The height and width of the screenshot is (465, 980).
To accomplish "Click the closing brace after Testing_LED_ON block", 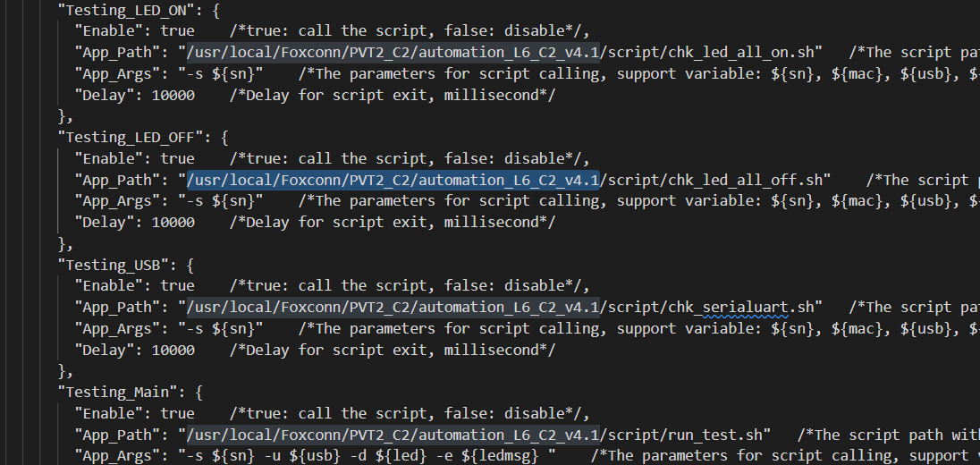I will [63, 115].
